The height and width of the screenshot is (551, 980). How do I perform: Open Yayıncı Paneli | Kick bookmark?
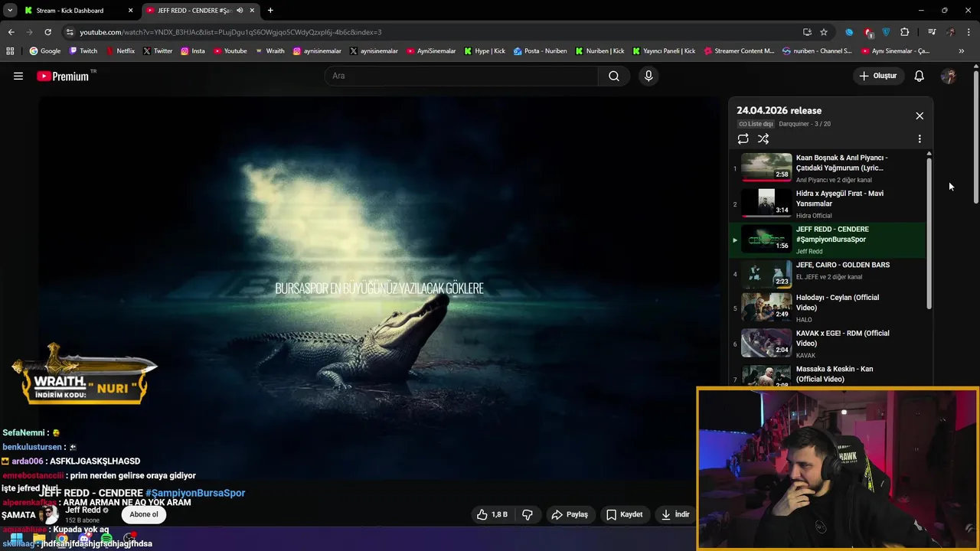click(664, 51)
